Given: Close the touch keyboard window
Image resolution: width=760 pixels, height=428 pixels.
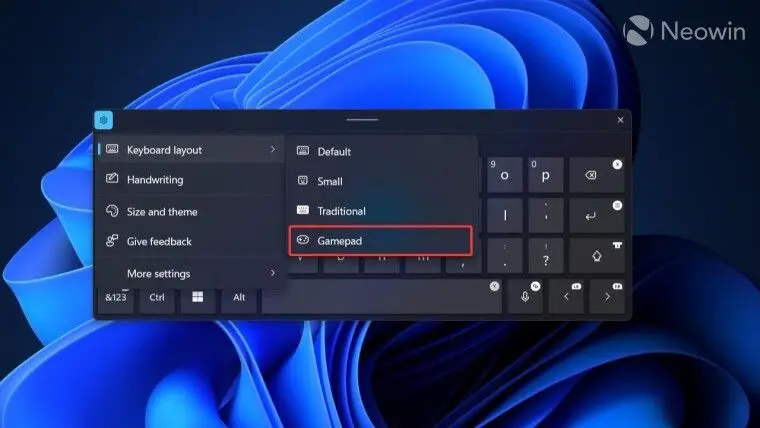Looking at the screenshot, I should 620,120.
